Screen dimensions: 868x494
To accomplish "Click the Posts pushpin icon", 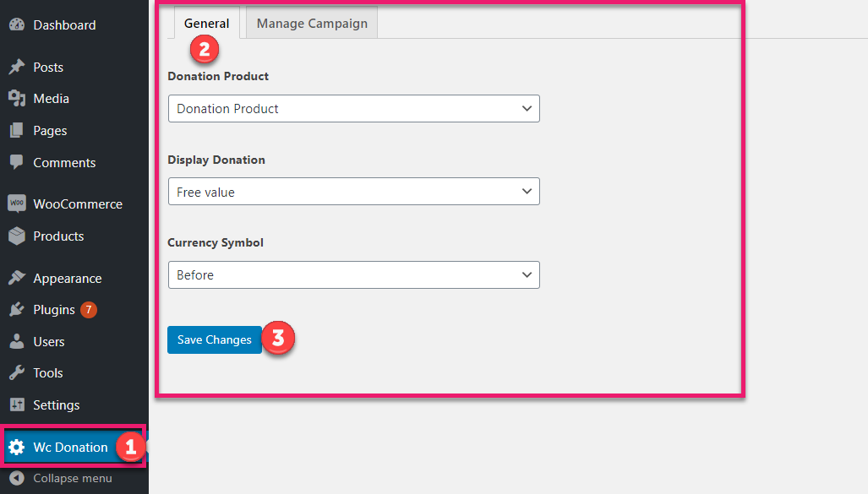I will (17, 68).
